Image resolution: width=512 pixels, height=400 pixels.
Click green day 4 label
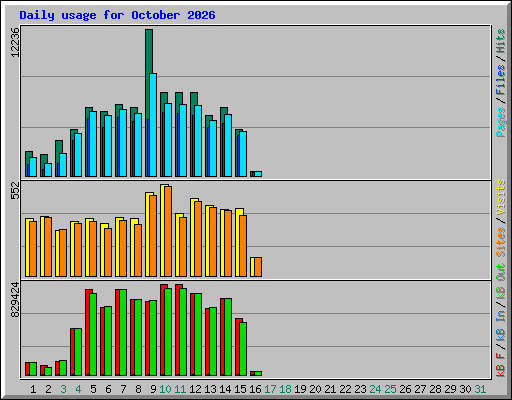pyautogui.click(x=78, y=389)
